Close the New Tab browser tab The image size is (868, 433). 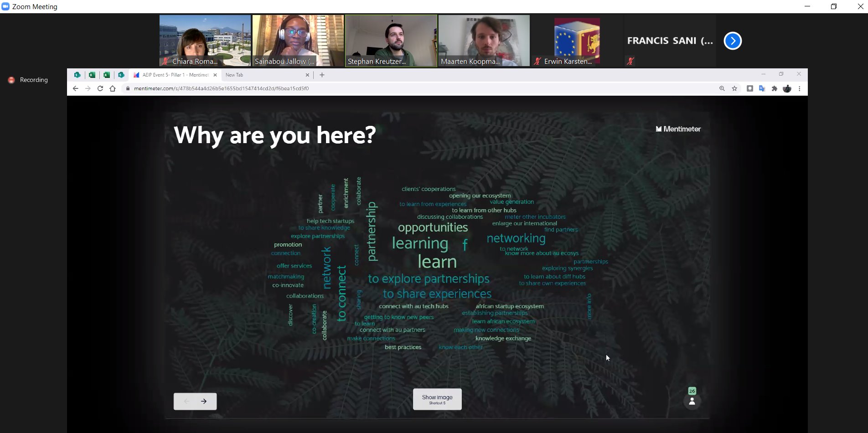coord(307,75)
